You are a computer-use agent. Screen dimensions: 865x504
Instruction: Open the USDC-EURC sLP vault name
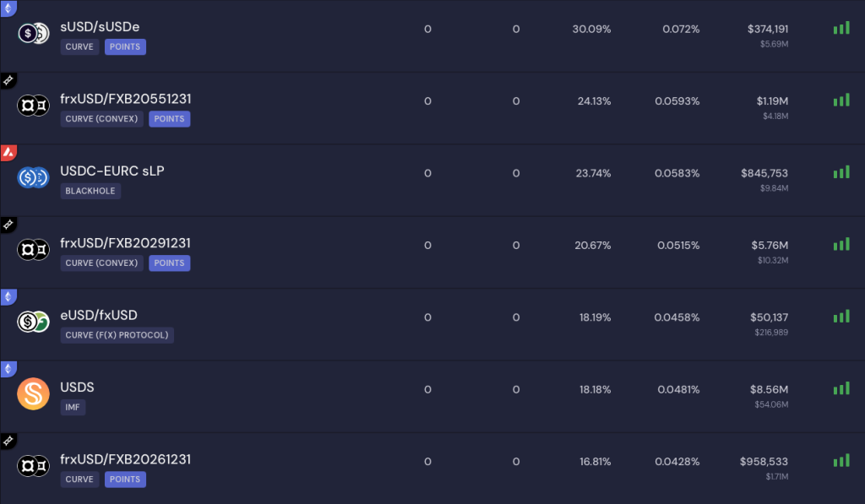(112, 171)
